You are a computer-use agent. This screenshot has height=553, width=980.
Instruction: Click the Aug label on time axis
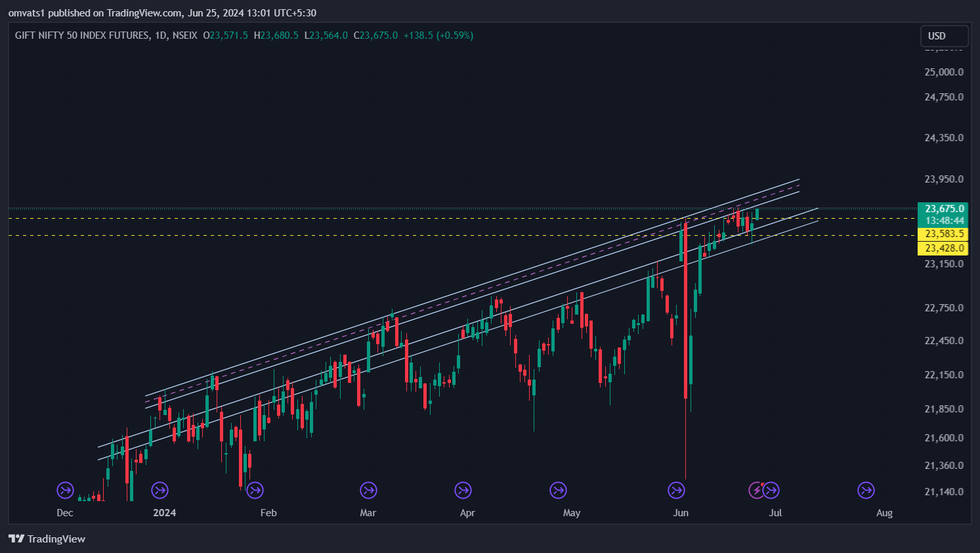pos(884,513)
